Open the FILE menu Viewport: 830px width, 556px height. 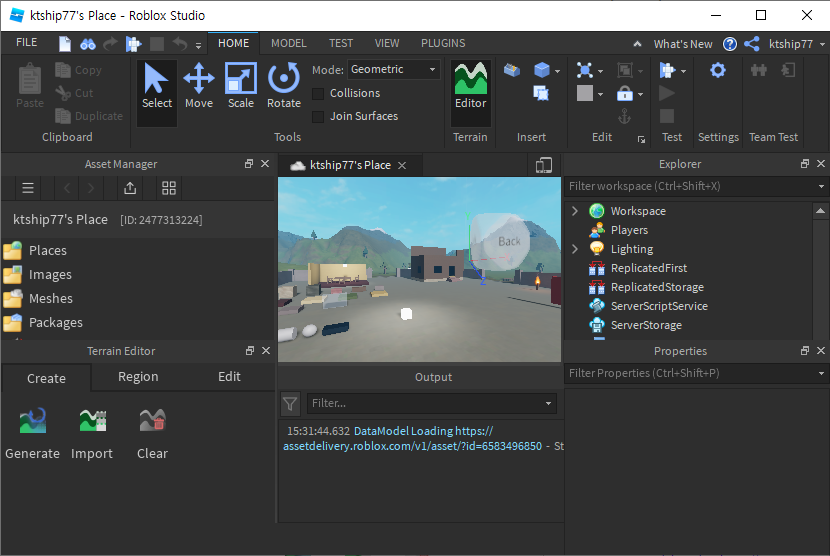pos(26,42)
